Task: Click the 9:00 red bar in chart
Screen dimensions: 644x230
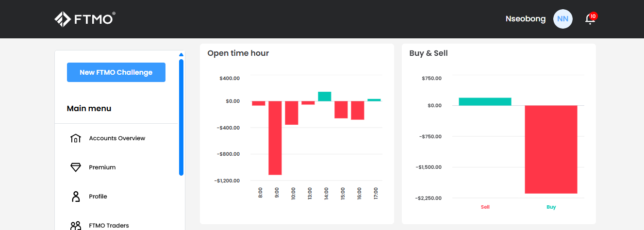Action: (x=275, y=138)
